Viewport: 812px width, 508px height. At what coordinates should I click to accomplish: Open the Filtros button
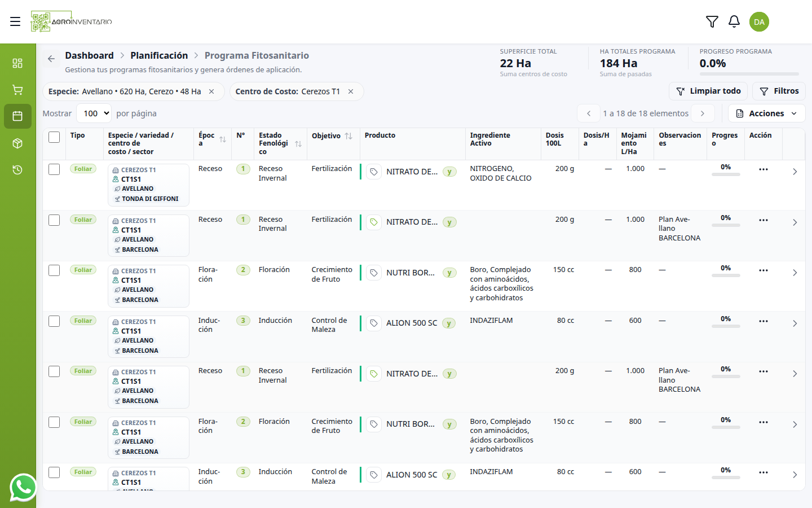tap(779, 91)
